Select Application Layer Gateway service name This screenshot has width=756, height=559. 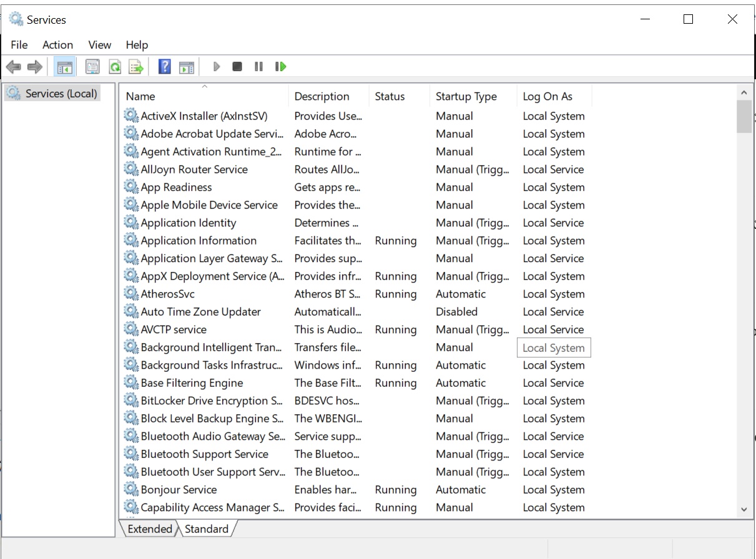pyautogui.click(x=212, y=258)
